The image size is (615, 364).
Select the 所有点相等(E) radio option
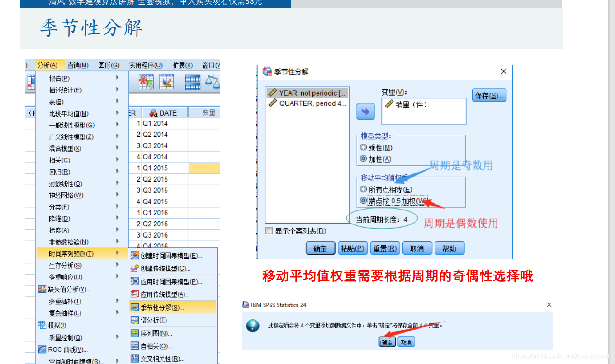click(363, 189)
